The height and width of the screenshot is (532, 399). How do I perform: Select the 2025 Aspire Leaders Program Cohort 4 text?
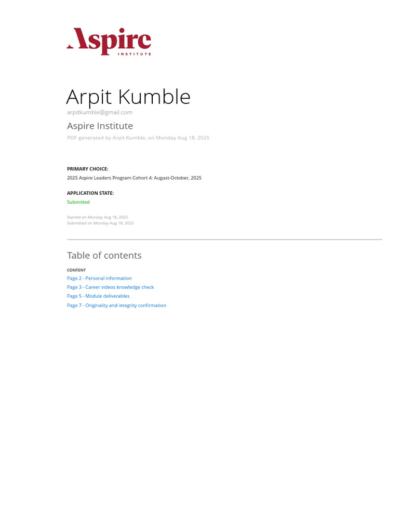[x=134, y=178]
